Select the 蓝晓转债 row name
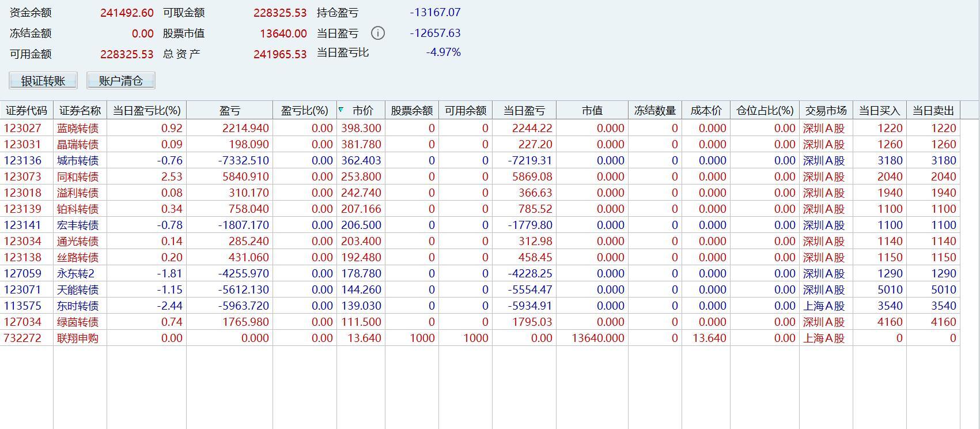980x429 pixels. click(x=78, y=128)
